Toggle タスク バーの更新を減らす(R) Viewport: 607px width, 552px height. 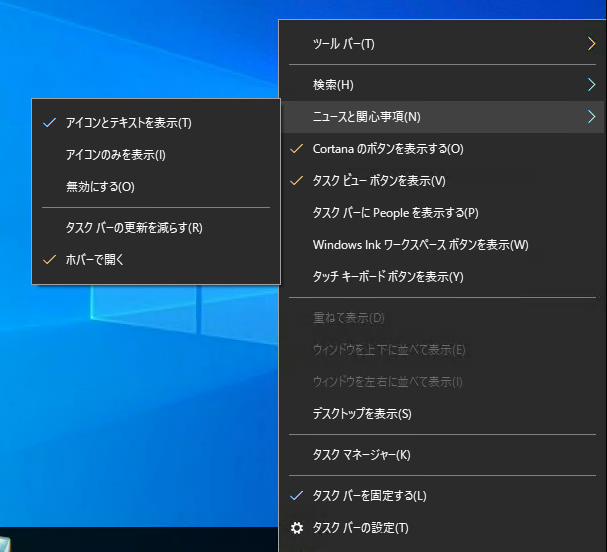click(x=156, y=228)
